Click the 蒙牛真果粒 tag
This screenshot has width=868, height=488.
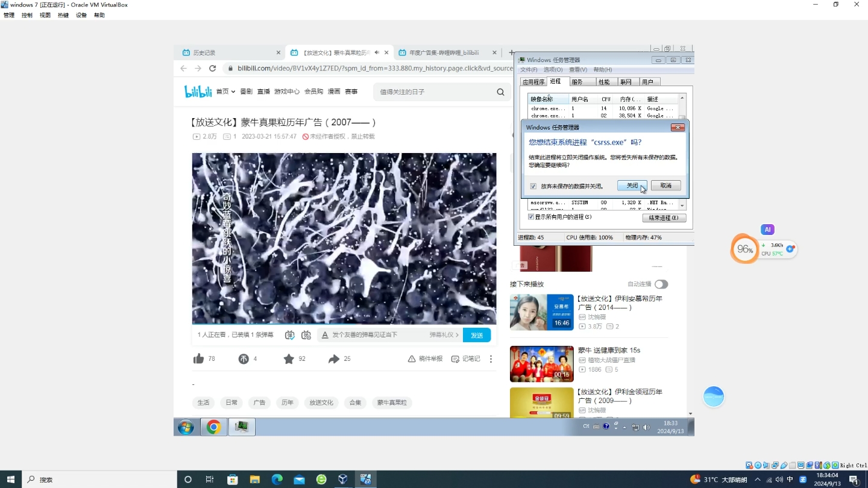point(392,402)
